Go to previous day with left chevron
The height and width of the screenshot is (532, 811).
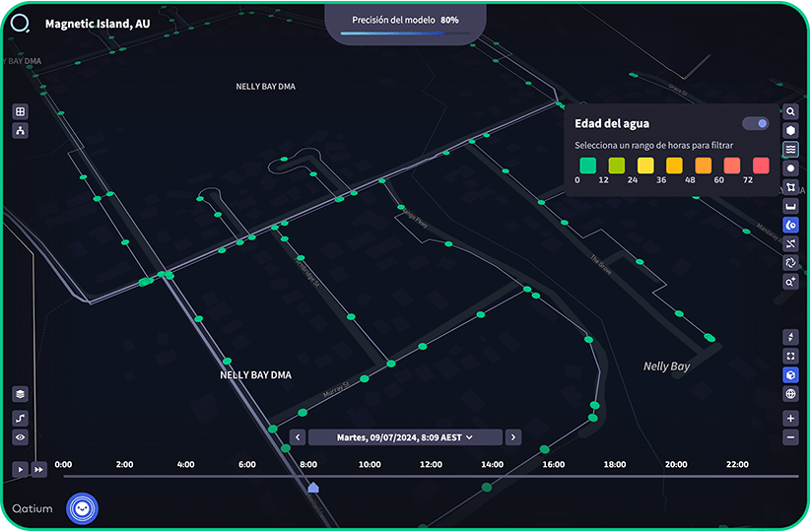pyautogui.click(x=297, y=437)
